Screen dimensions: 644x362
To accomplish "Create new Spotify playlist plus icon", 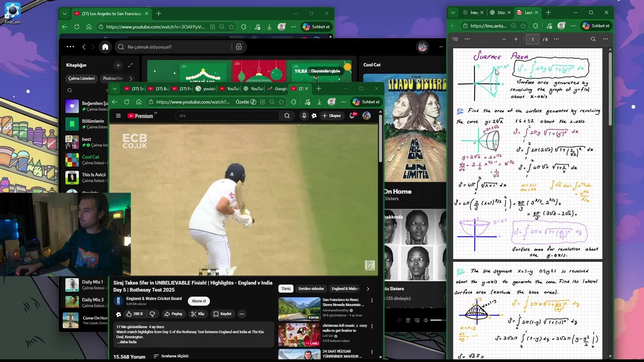I will (x=118, y=65).
